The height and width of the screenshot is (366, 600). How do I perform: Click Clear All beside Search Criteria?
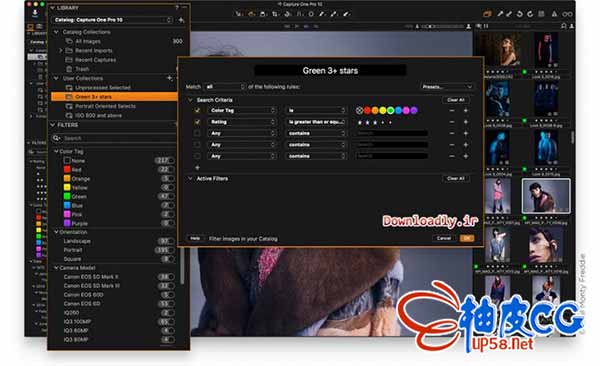tap(456, 100)
